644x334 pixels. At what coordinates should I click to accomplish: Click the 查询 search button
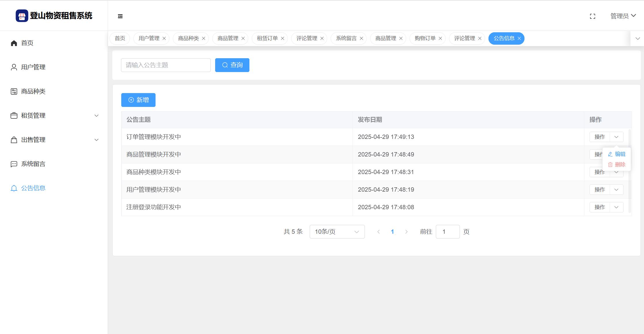[232, 65]
